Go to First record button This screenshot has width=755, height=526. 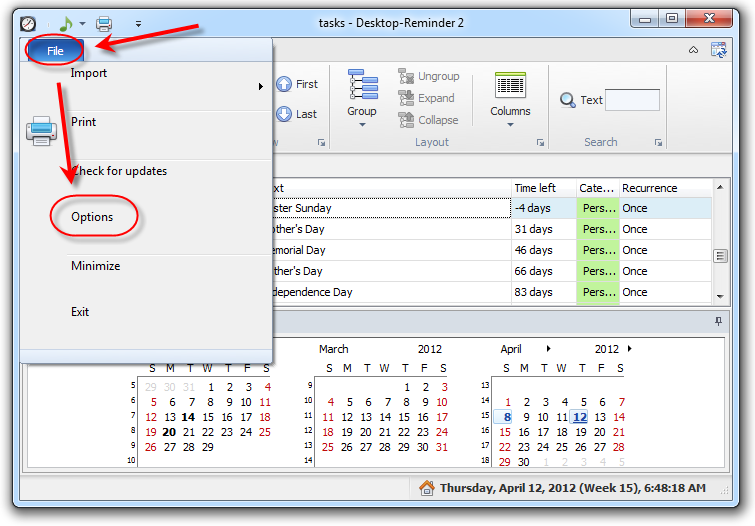tap(297, 84)
